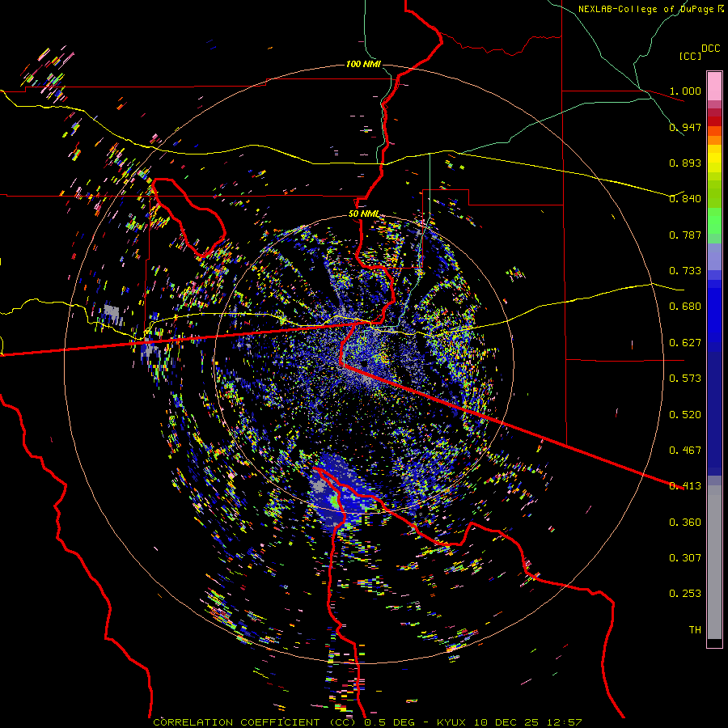This screenshot has height=728, width=728.
Task: Select the 0.947 value on the CC scale
Action: coord(685,127)
